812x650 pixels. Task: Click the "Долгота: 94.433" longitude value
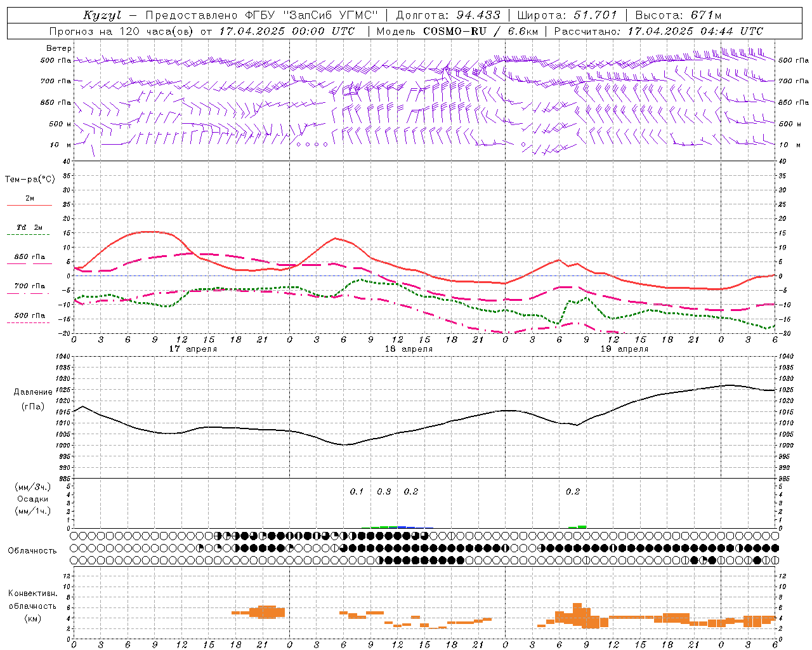click(x=448, y=15)
